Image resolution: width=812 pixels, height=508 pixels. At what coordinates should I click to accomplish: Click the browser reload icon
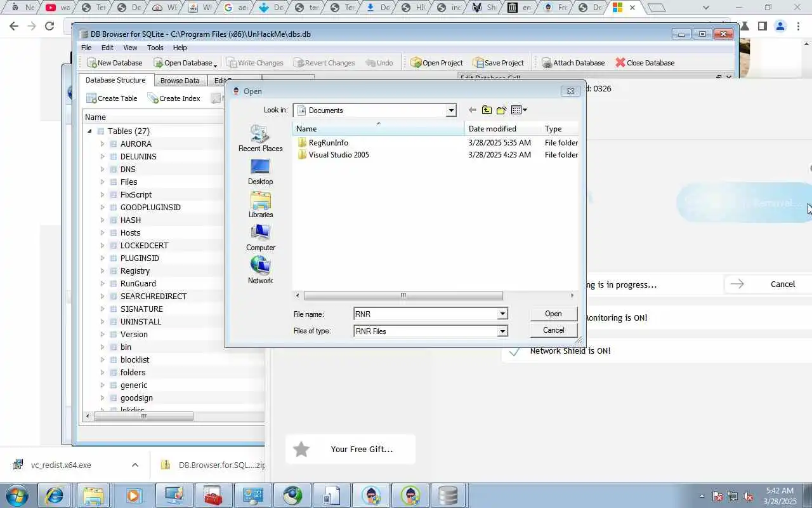tap(49, 26)
